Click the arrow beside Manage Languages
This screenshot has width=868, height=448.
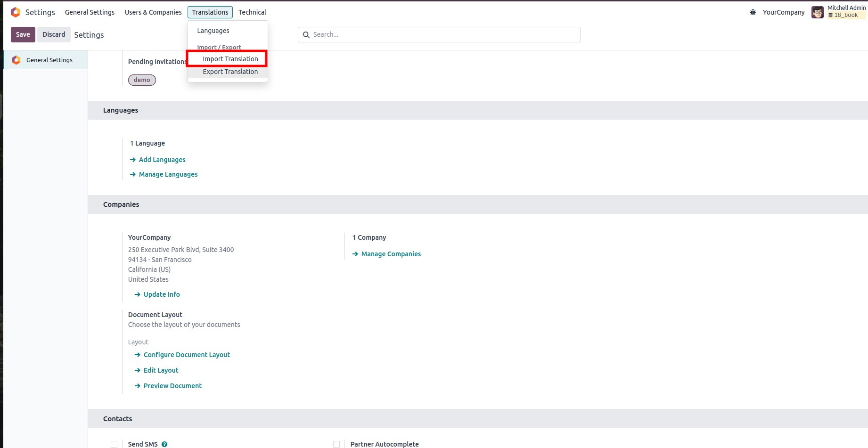coord(133,175)
